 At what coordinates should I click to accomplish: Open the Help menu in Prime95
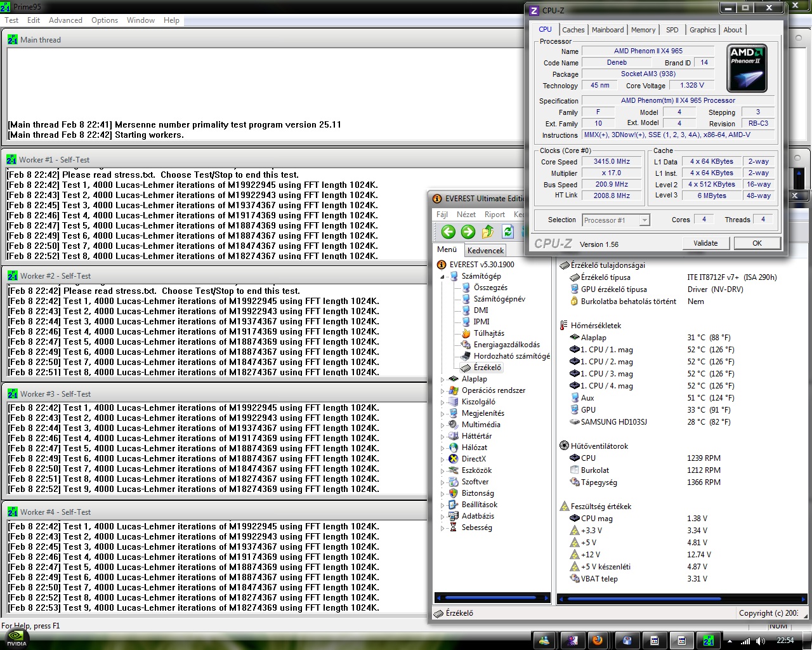point(171,20)
